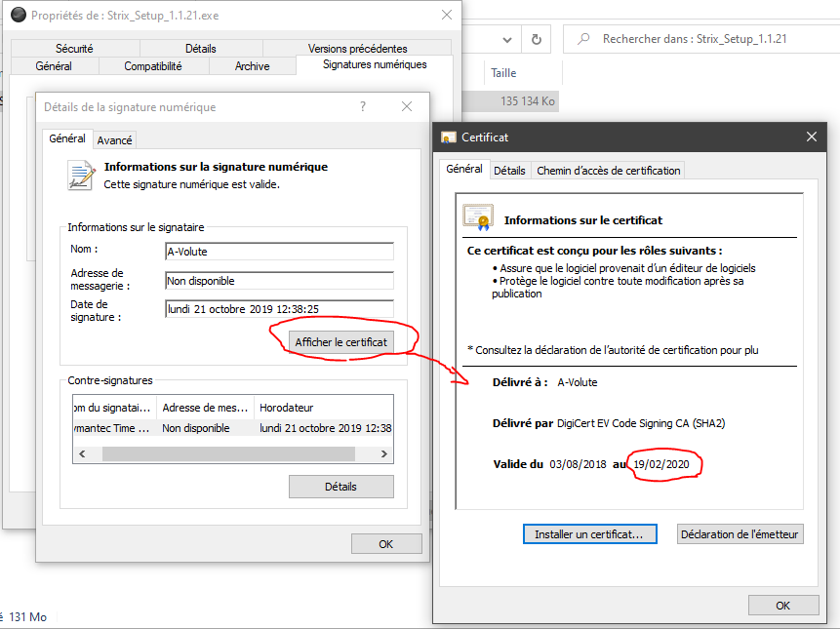Click the Nom du signataire column header
840x629 pixels.
tap(114, 408)
